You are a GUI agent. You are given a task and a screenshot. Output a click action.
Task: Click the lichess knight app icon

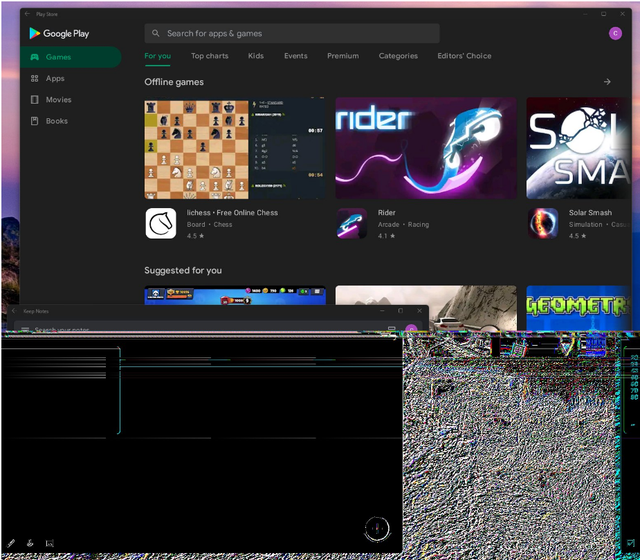coord(161,223)
